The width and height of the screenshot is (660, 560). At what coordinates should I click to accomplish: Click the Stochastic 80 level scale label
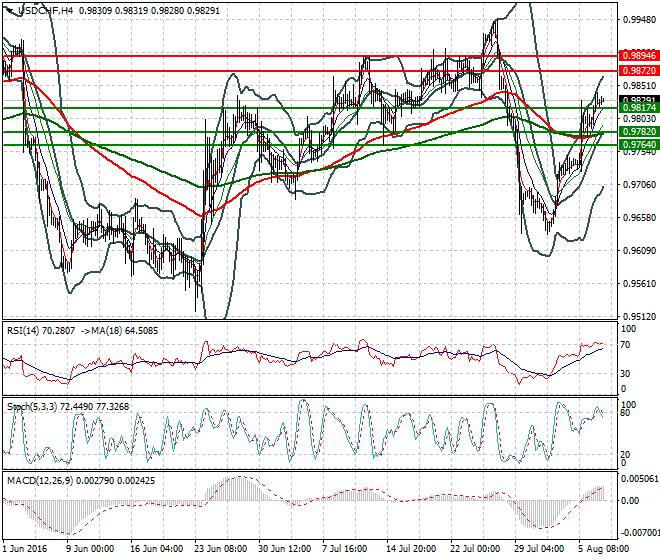625,413
